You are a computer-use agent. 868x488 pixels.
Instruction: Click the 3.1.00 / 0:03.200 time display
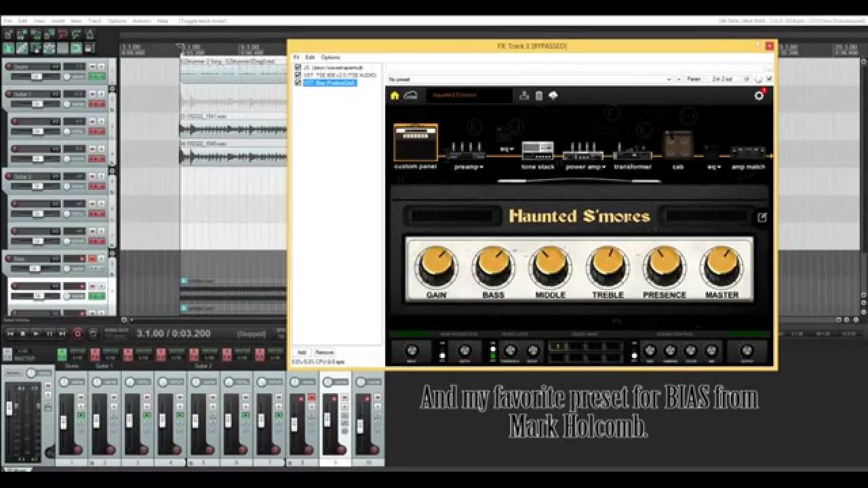click(174, 333)
